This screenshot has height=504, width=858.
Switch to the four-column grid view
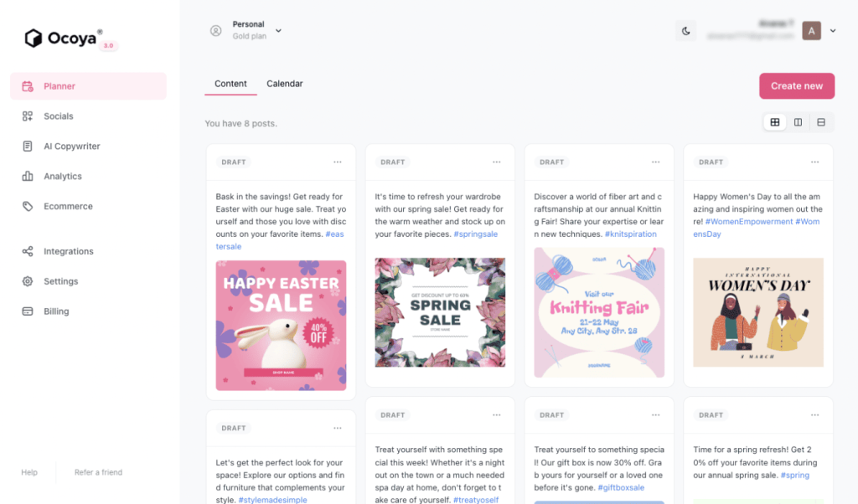tap(775, 122)
